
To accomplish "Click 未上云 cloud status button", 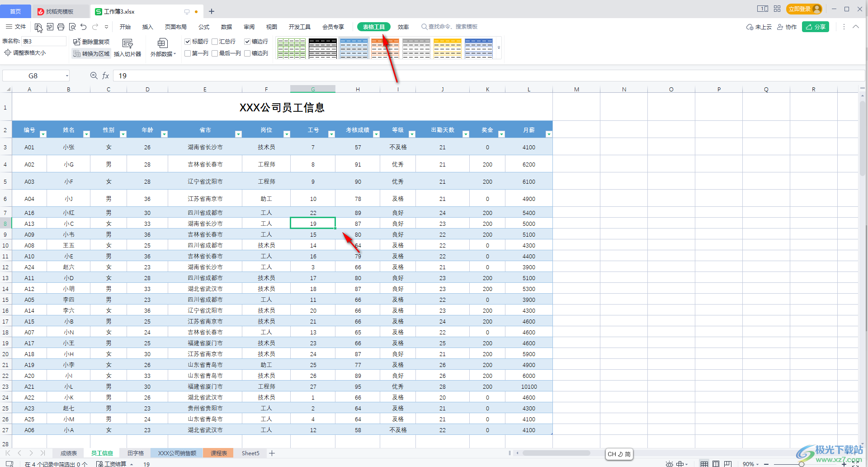I will click(x=759, y=27).
